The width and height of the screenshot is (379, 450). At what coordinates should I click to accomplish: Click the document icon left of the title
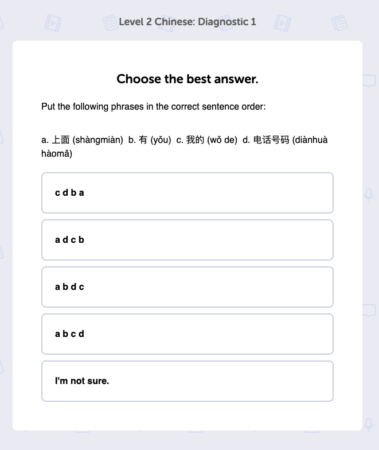(x=110, y=23)
